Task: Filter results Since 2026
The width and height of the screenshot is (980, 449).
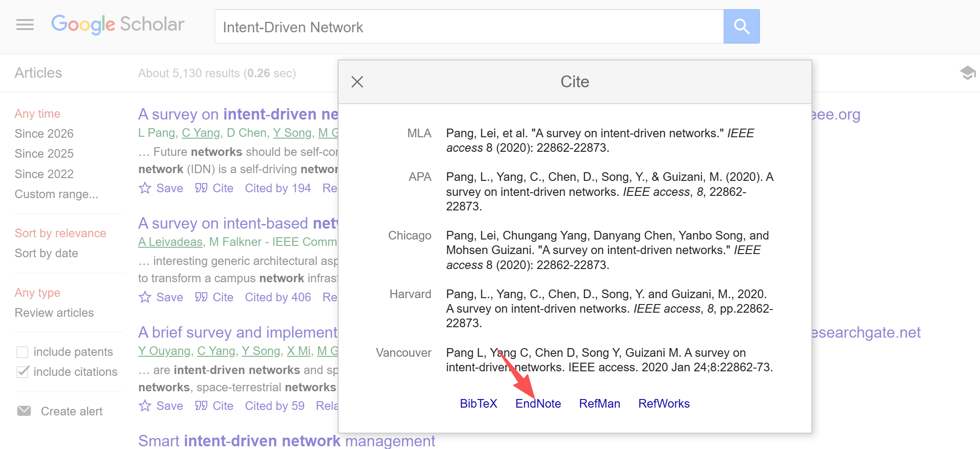Action: (x=44, y=134)
